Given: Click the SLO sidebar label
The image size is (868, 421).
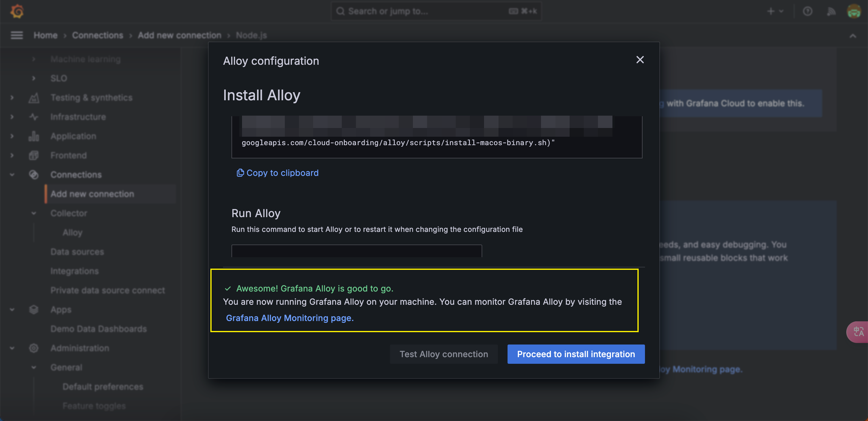Looking at the screenshot, I should coord(59,78).
